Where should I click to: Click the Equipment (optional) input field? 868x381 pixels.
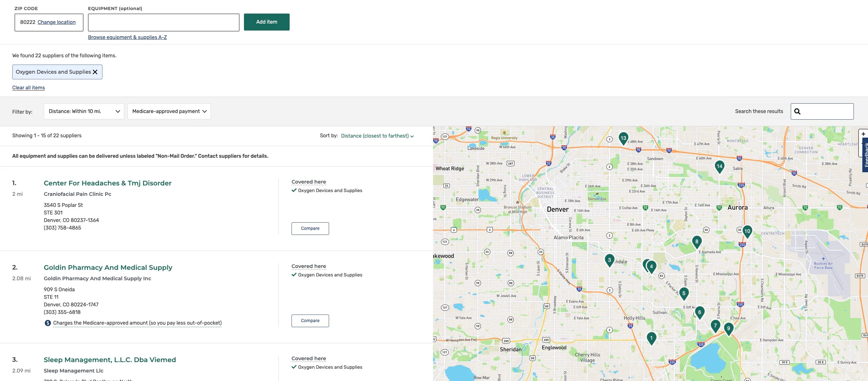coord(164,22)
